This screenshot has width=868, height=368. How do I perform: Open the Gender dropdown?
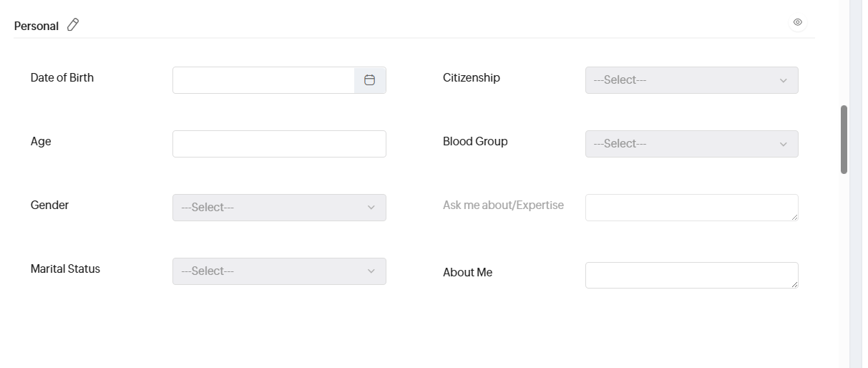tap(279, 208)
